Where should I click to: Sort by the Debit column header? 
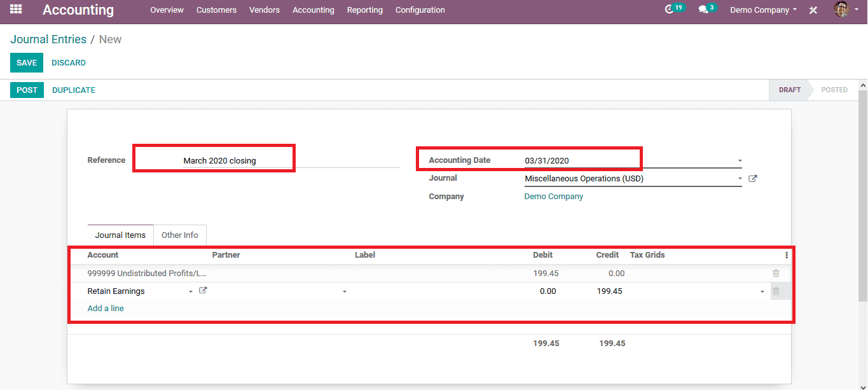coord(542,255)
